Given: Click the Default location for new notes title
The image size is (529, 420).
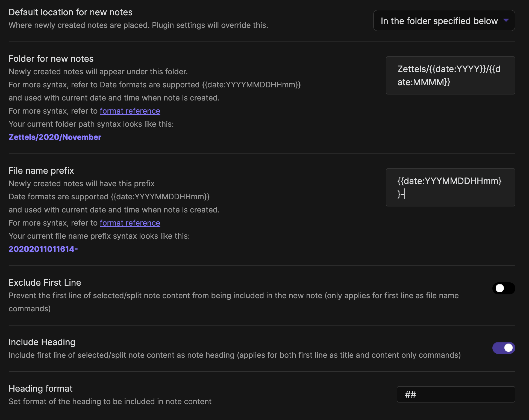Looking at the screenshot, I should (70, 12).
